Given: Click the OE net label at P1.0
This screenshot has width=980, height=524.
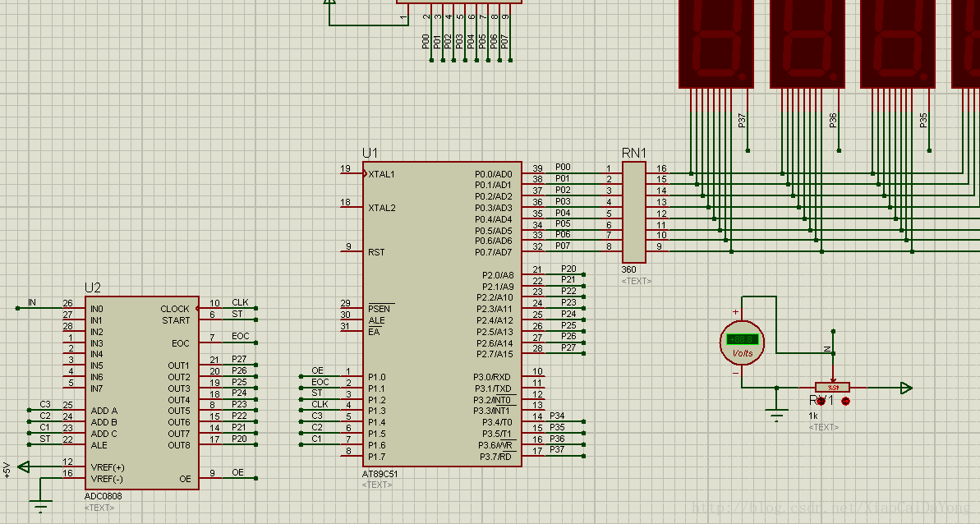Looking at the screenshot, I should (x=318, y=370).
